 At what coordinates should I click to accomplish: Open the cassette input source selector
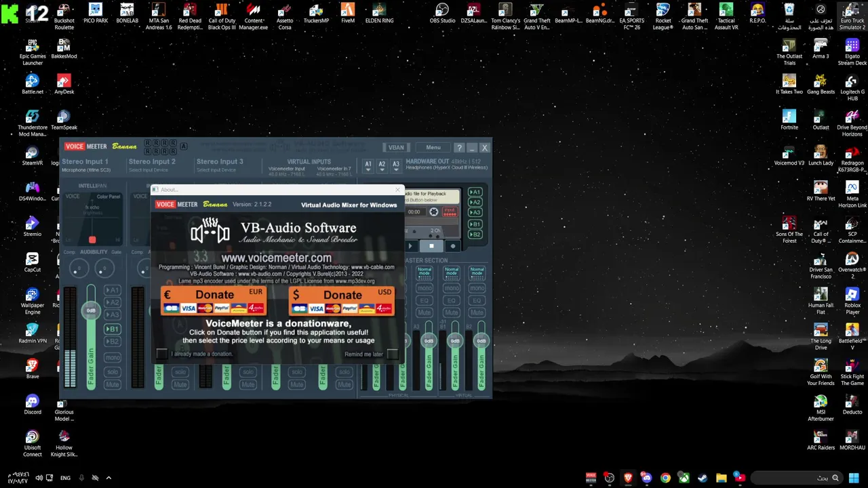pyautogui.click(x=449, y=212)
